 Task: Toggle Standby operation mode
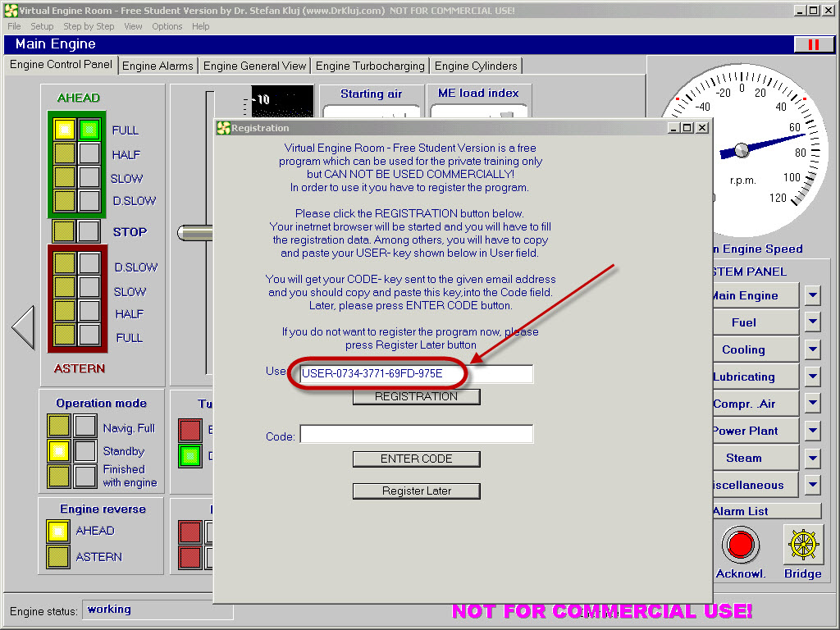point(60,451)
